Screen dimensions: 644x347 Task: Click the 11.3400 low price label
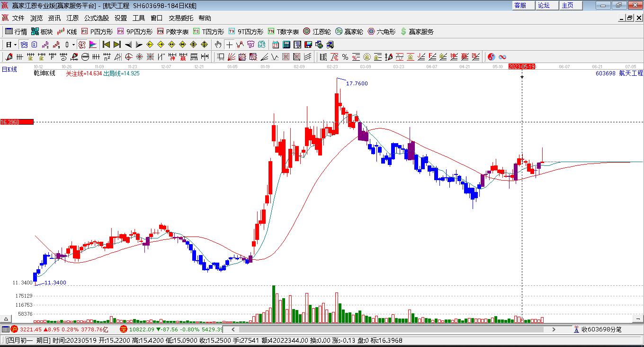[55, 283]
